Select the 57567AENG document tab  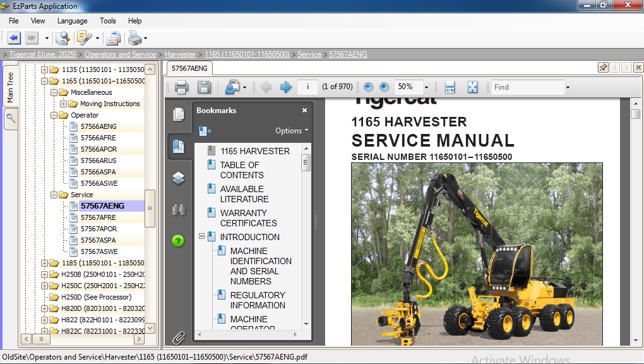(x=189, y=68)
